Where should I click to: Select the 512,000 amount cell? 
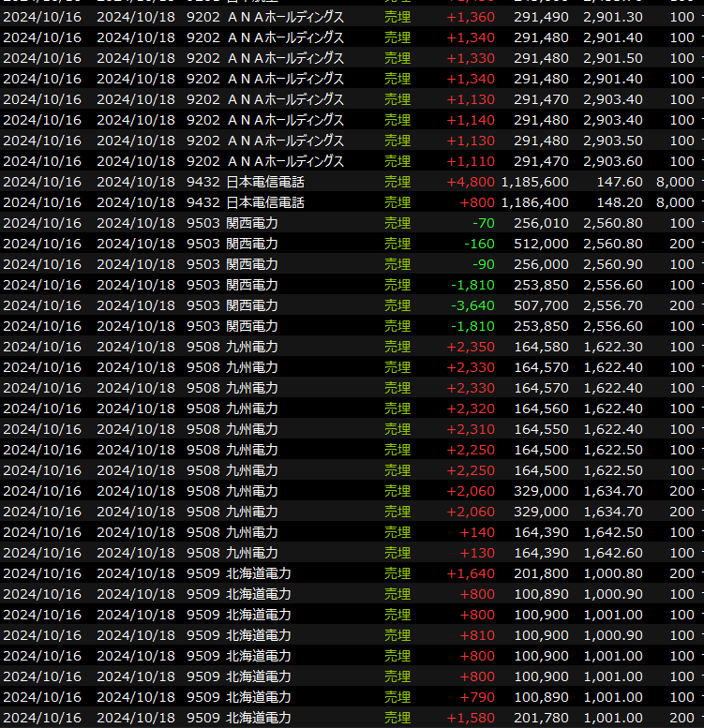tap(544, 244)
